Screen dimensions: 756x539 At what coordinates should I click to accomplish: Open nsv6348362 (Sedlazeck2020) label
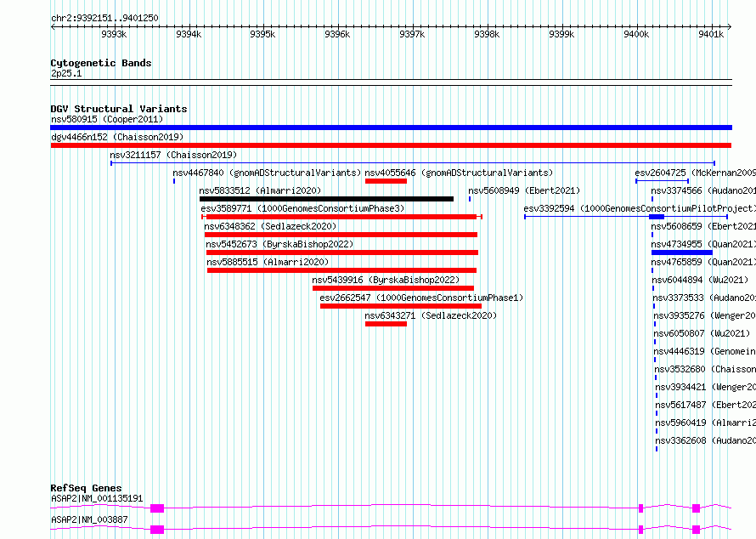coord(270,226)
